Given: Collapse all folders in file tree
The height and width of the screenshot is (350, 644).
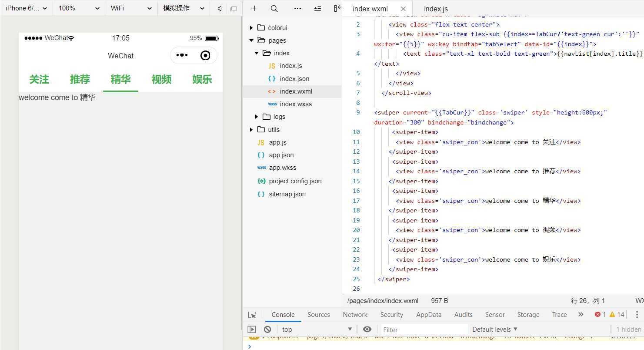Looking at the screenshot, I should pyautogui.click(x=317, y=8).
